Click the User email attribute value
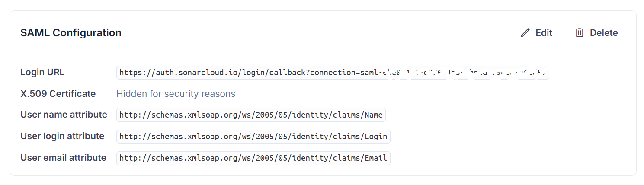This screenshot has width=644, height=185. pyautogui.click(x=253, y=158)
